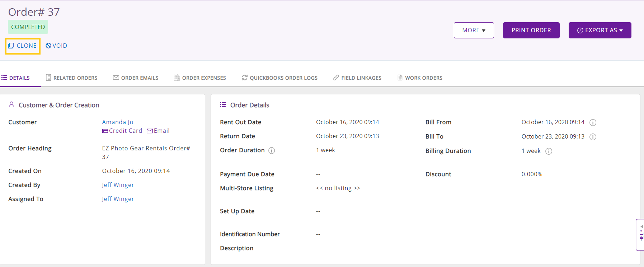Open the Order Expenses tab
Screen dimensions: 644x267
pos(200,78)
